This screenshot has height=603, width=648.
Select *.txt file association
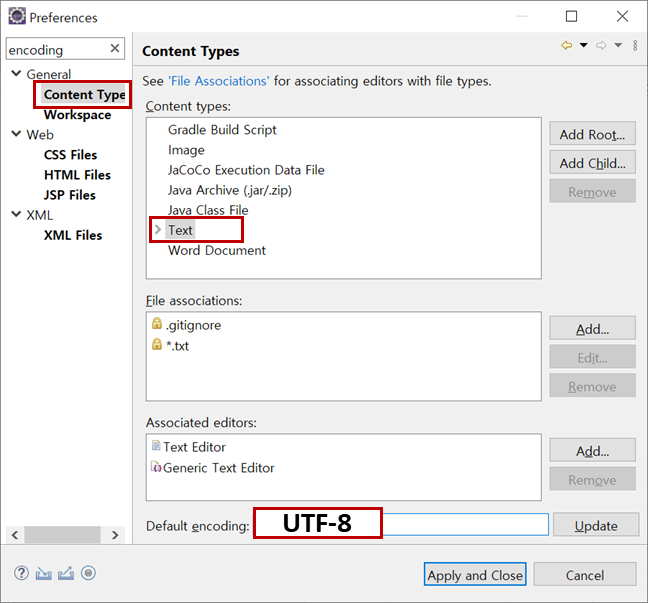(177, 346)
